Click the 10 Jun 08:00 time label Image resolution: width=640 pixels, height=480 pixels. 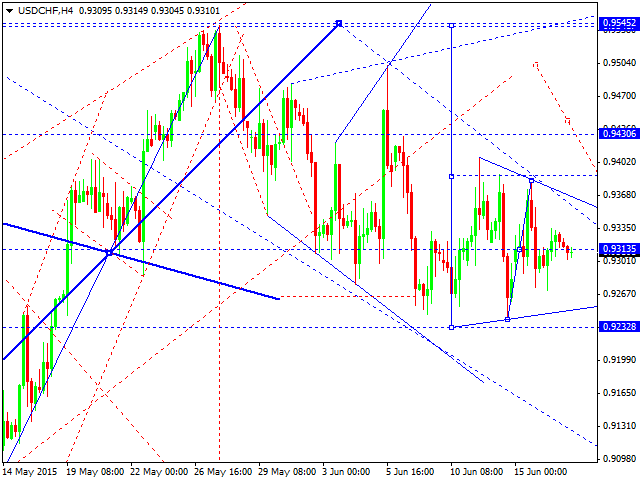(x=477, y=472)
